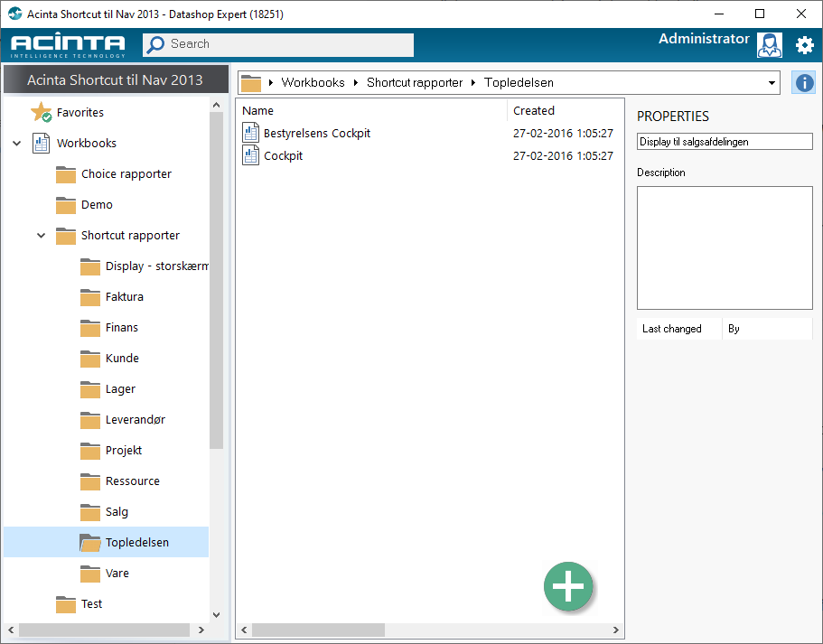Open the Bestyrelsens Cockpit workbook row
This screenshot has width=823, height=644.
coord(428,133)
